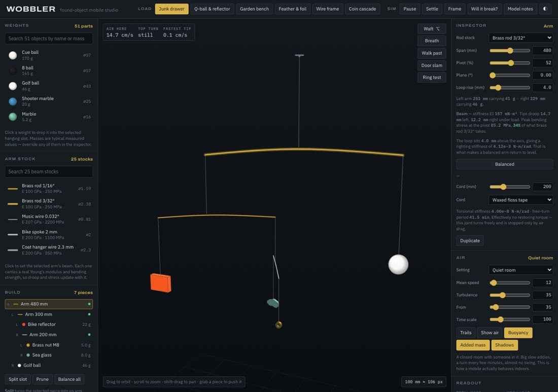Load the Junk drawer preset
Image resolution: width=558 pixels, height=392 pixels.
pyautogui.click(x=171, y=9)
